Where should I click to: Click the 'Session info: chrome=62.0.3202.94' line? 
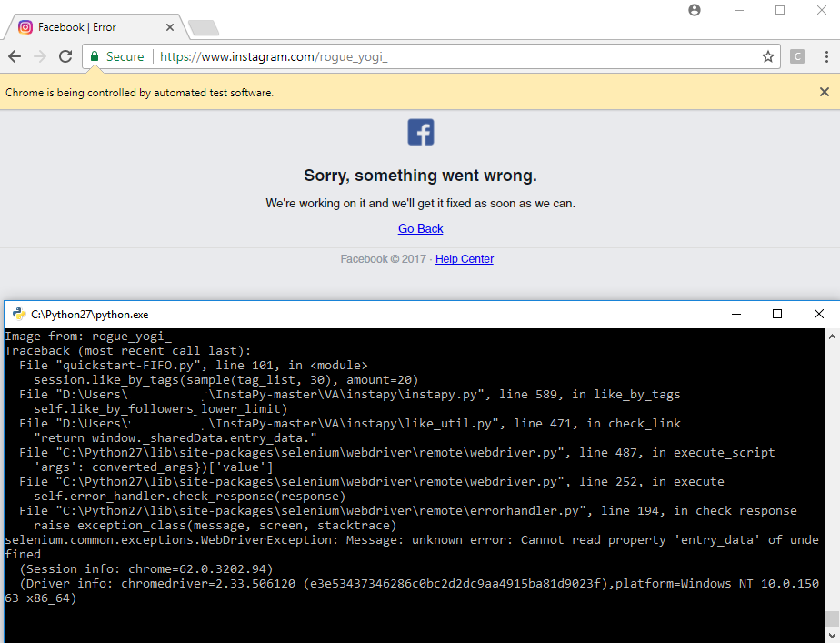click(146, 569)
